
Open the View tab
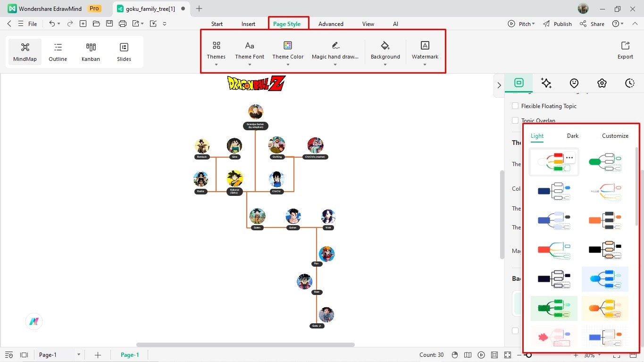(x=368, y=24)
